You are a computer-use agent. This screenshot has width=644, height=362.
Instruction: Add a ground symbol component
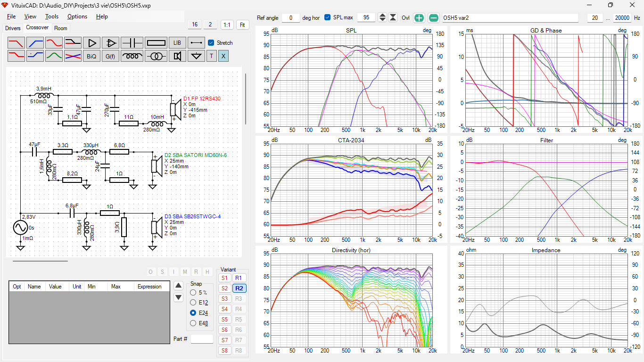click(x=196, y=56)
